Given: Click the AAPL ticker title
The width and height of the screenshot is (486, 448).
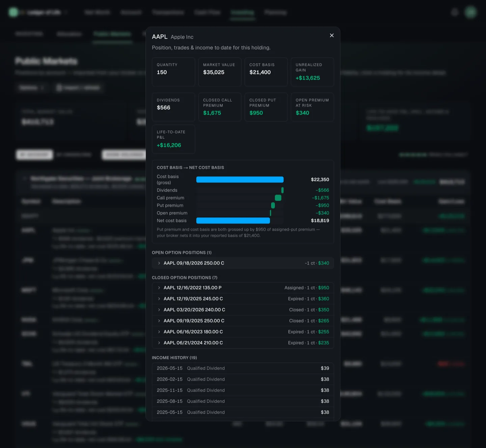Looking at the screenshot, I should click(x=160, y=37).
